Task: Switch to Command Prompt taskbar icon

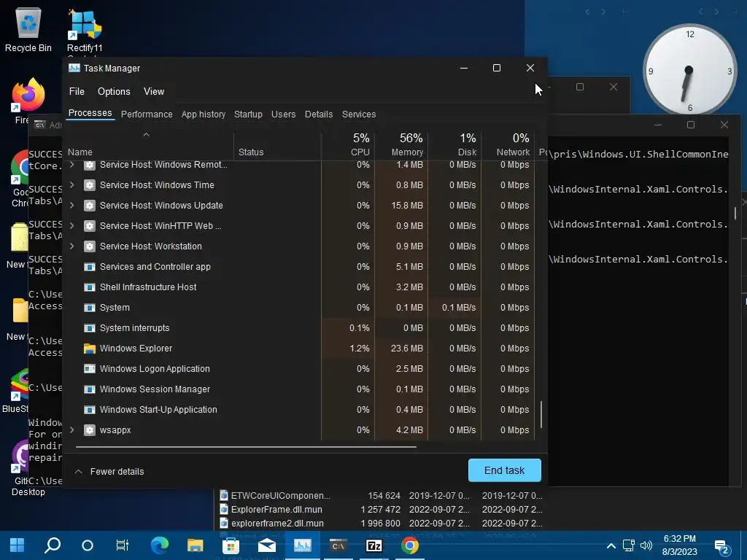Action: pos(338,545)
